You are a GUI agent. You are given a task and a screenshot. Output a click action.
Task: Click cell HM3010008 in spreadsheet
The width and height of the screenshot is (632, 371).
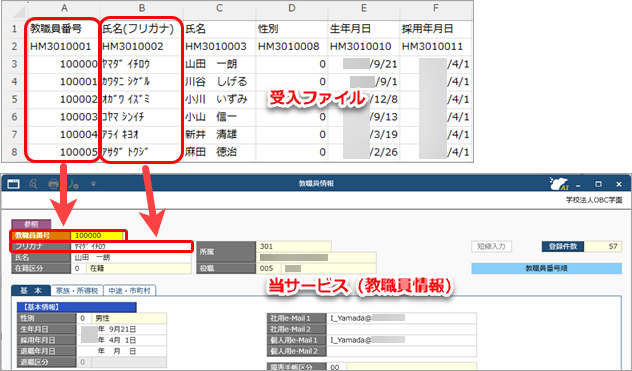pyautogui.click(x=291, y=46)
